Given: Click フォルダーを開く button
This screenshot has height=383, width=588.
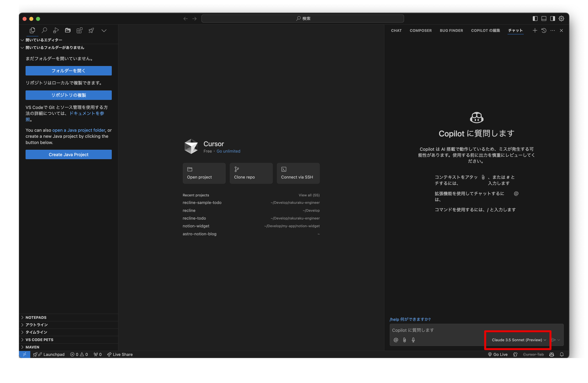Looking at the screenshot, I should (x=68, y=71).
